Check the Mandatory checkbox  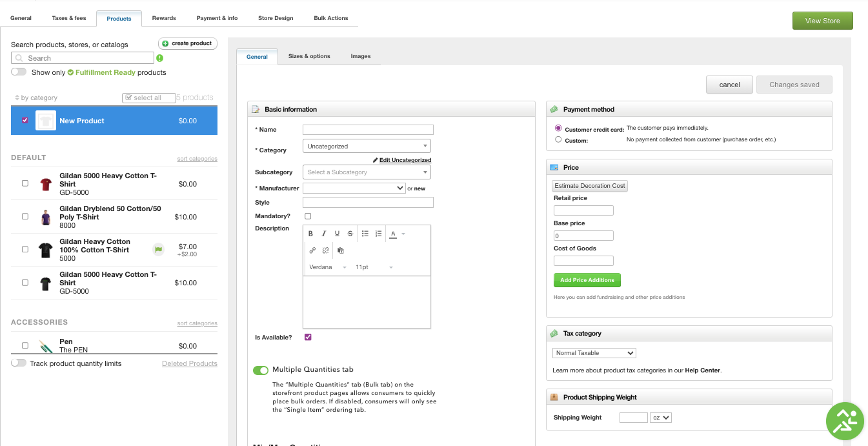pyautogui.click(x=308, y=216)
